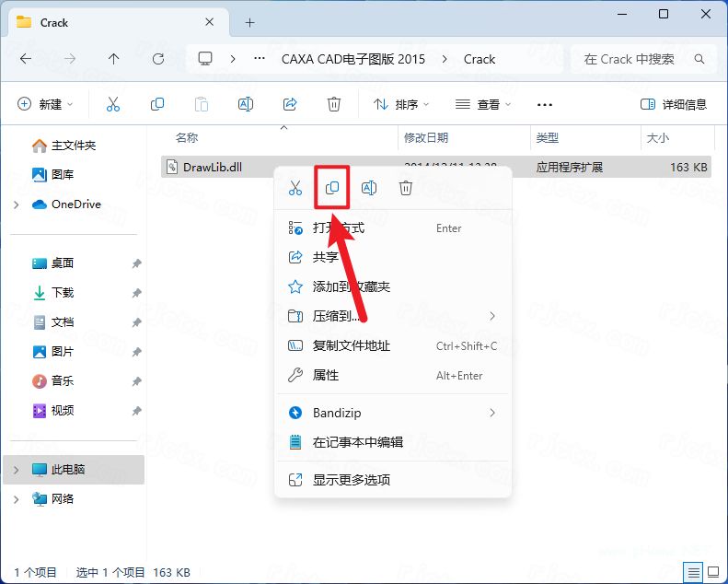This screenshot has width=728, height=584.
Task: Click the pin icon next to 桌面
Action: tap(136, 263)
